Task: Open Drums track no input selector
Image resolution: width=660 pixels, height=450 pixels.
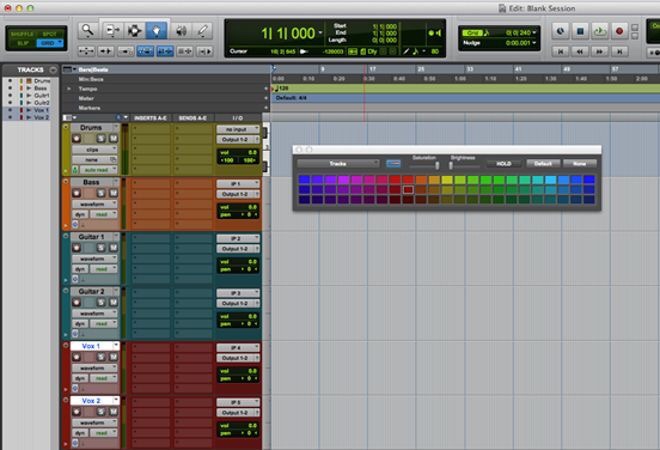Action: tap(237, 129)
